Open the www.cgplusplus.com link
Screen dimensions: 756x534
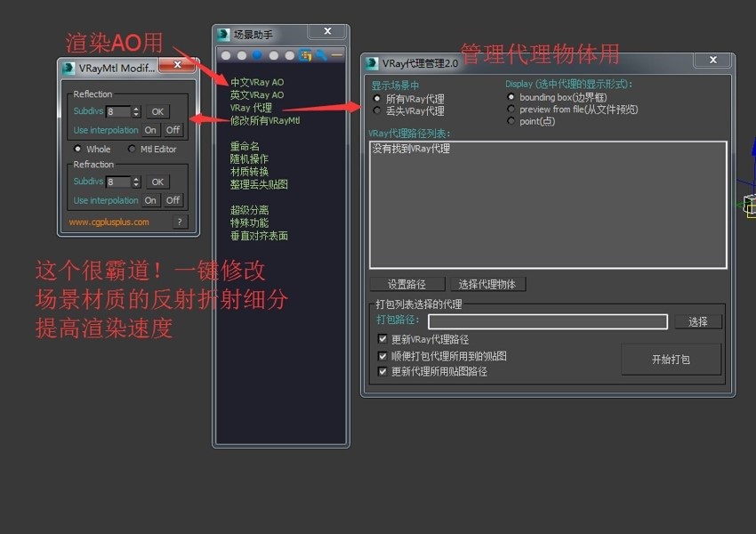tap(109, 222)
